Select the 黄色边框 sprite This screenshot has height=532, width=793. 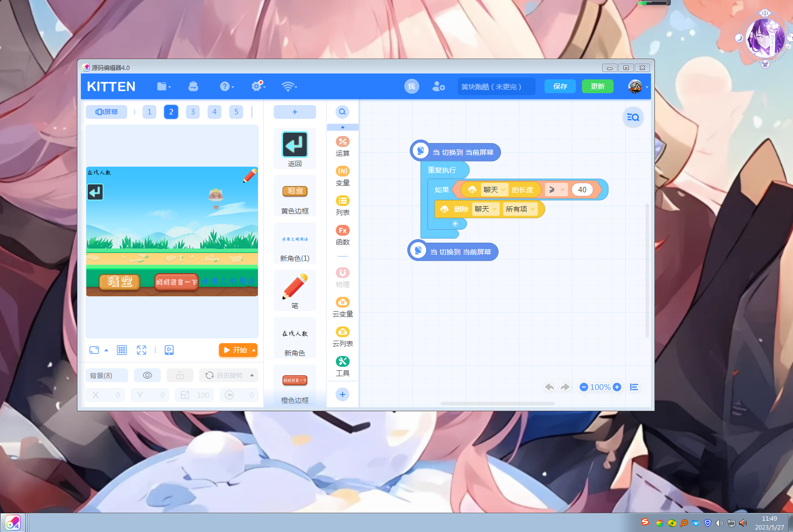click(295, 196)
